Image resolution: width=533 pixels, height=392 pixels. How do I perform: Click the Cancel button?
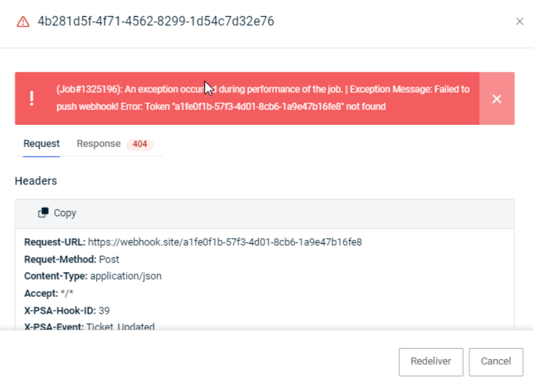pos(495,361)
